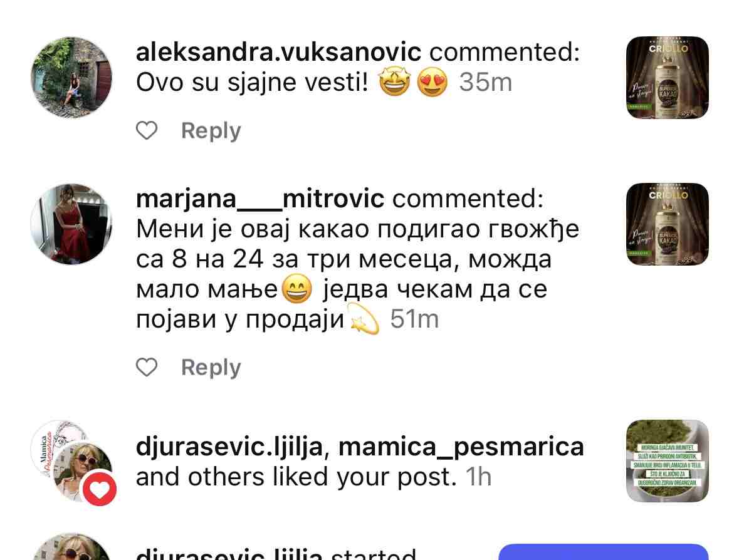Screen dimensions: 739x560
Task: Tap the blue button at bottom right
Action: [603, 552]
